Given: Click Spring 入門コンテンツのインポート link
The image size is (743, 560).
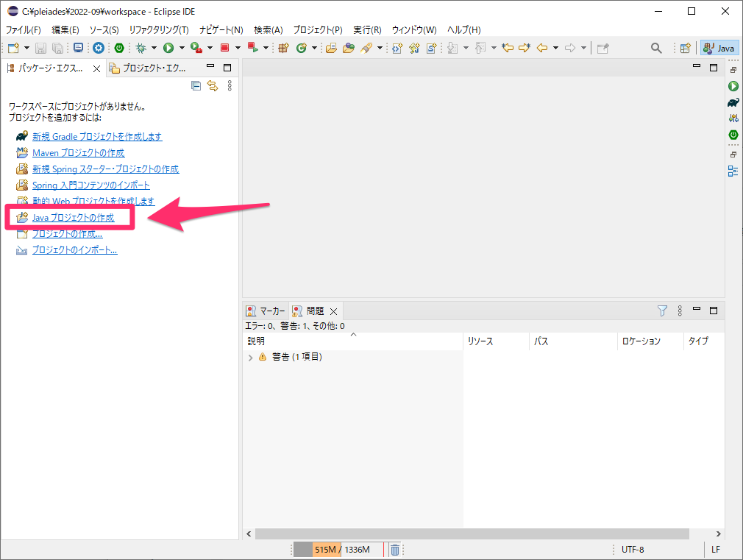Looking at the screenshot, I should tap(91, 185).
